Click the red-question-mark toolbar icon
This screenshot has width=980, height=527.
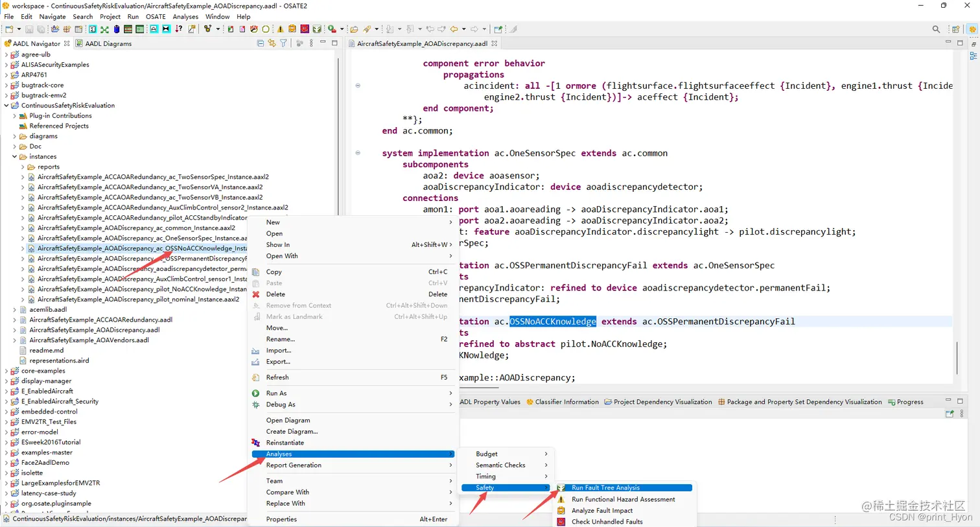point(178,29)
